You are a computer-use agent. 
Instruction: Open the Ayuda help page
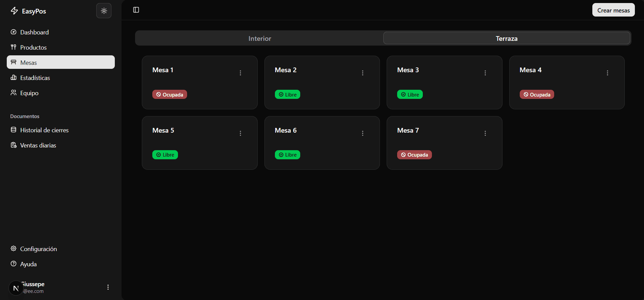click(28, 264)
